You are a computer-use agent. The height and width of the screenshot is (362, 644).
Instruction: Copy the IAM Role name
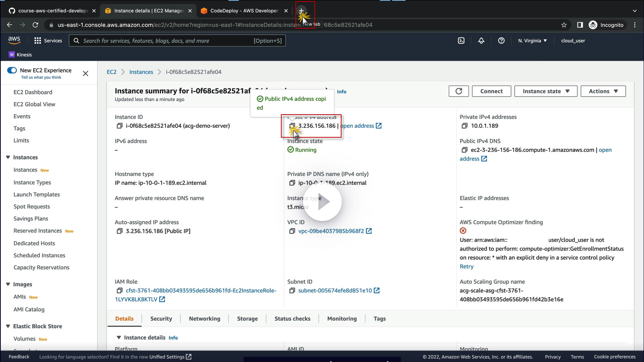[119, 291]
